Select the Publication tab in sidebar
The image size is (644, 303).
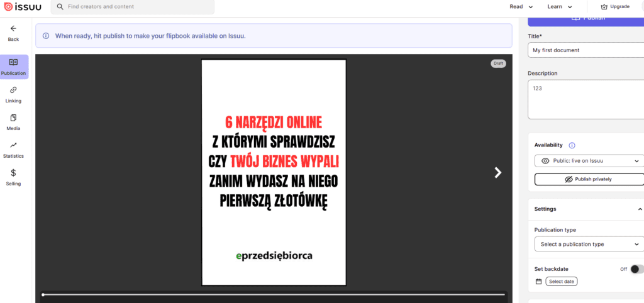click(13, 67)
